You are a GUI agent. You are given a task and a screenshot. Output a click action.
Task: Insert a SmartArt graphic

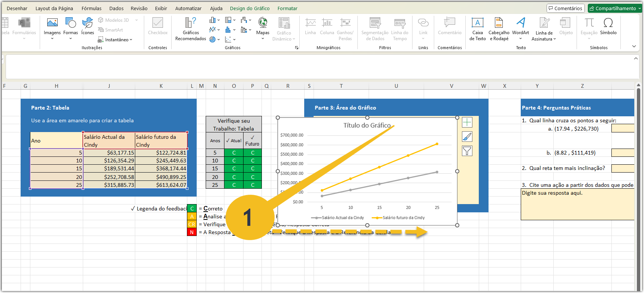[111, 30]
